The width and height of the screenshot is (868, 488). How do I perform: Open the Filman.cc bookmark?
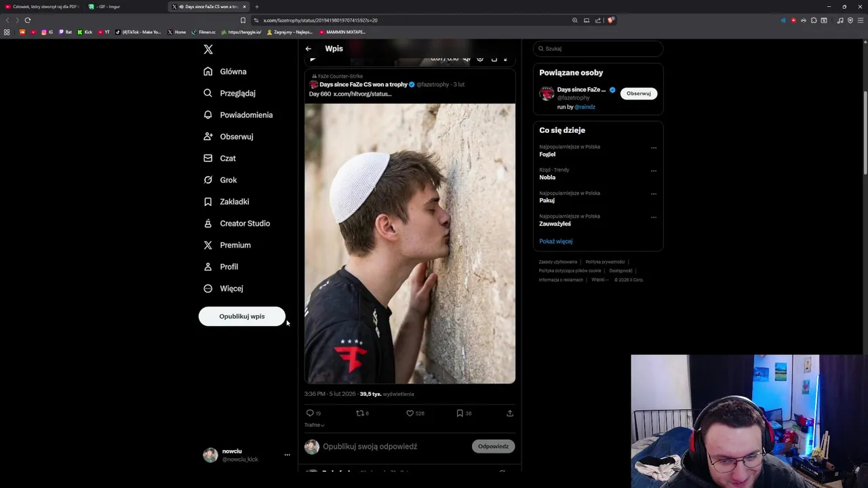coord(203,32)
